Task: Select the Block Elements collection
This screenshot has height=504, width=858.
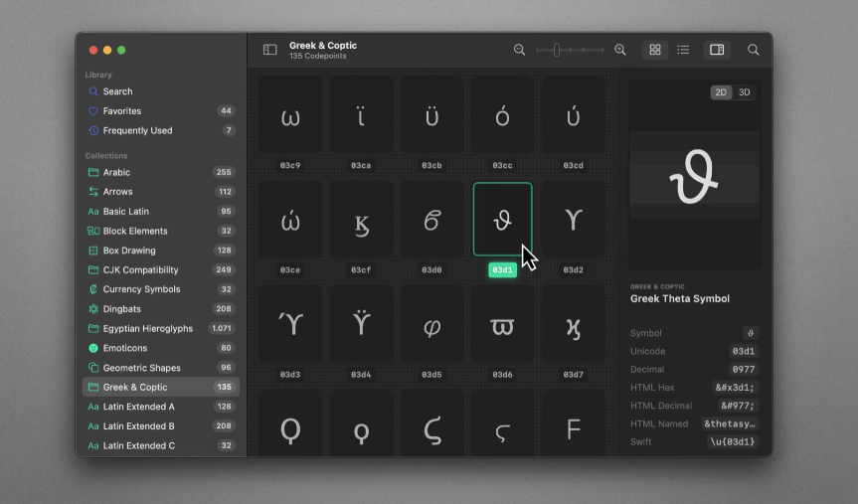Action: click(161, 231)
